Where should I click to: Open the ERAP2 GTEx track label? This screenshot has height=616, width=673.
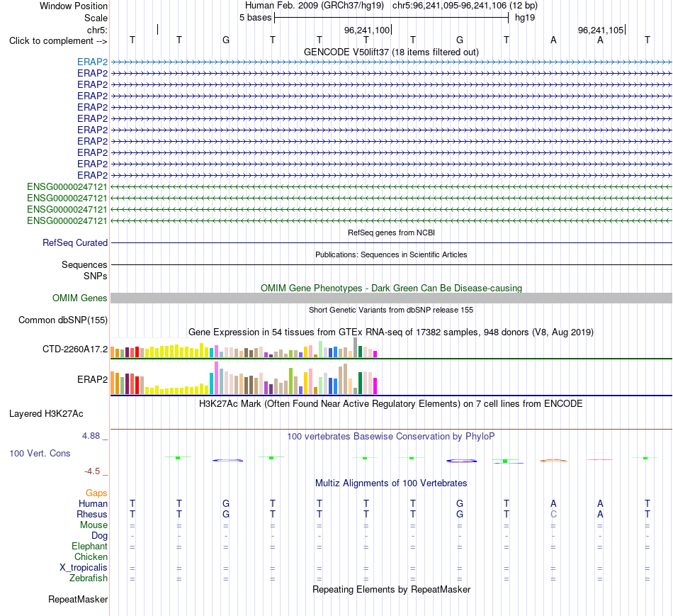pyautogui.click(x=92, y=380)
